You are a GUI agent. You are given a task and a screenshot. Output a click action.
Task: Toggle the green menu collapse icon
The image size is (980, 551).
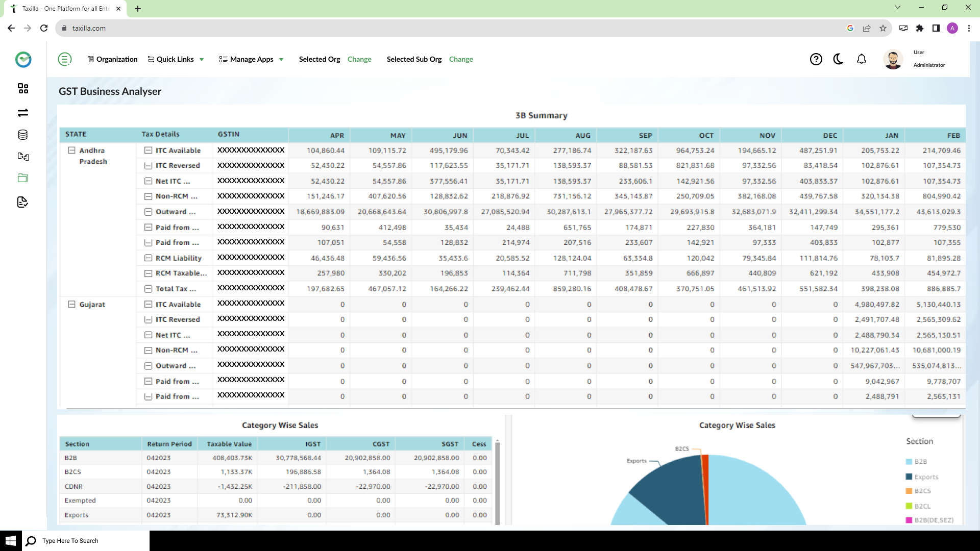pyautogui.click(x=65, y=60)
